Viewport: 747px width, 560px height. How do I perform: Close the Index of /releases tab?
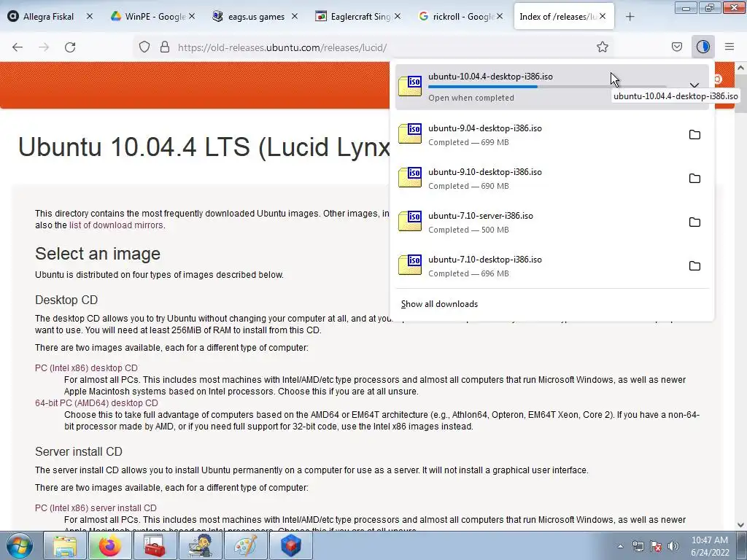603,16
